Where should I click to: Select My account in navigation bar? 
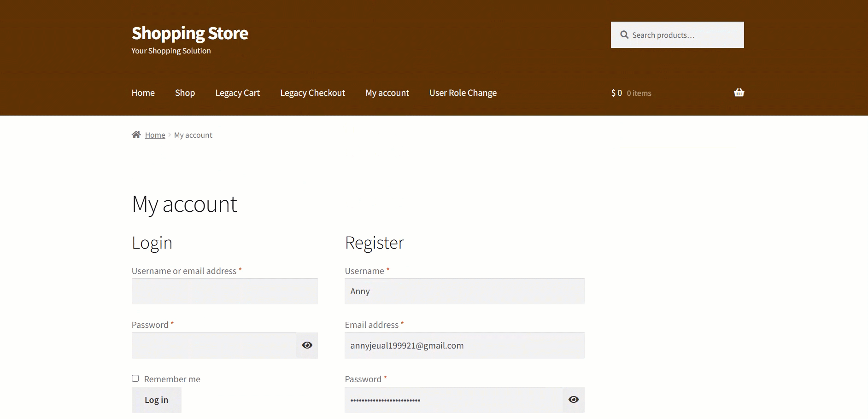[387, 93]
